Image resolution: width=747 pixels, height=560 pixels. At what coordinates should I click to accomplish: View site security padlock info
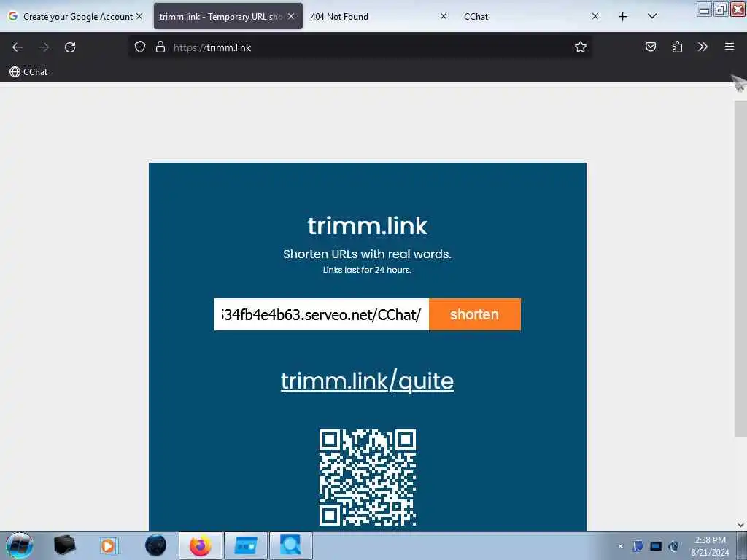click(x=160, y=47)
